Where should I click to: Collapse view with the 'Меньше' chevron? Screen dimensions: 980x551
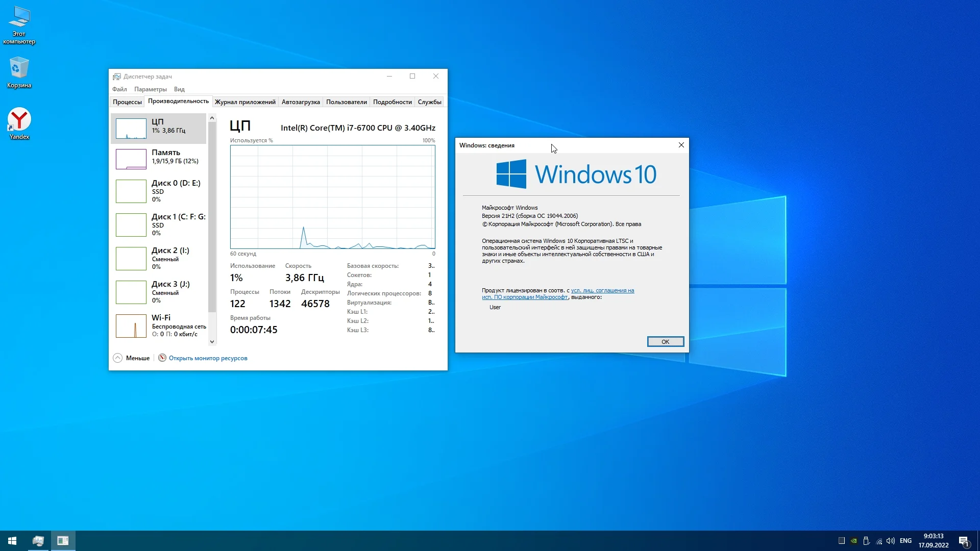pos(118,358)
